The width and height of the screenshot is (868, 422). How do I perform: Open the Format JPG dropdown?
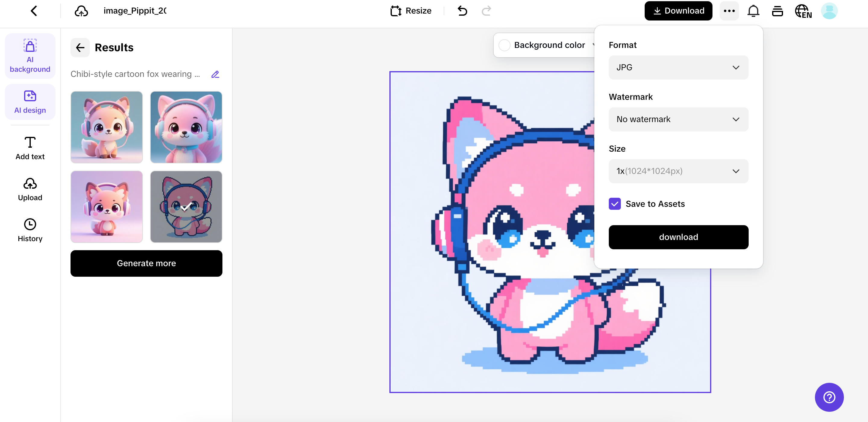tap(678, 68)
